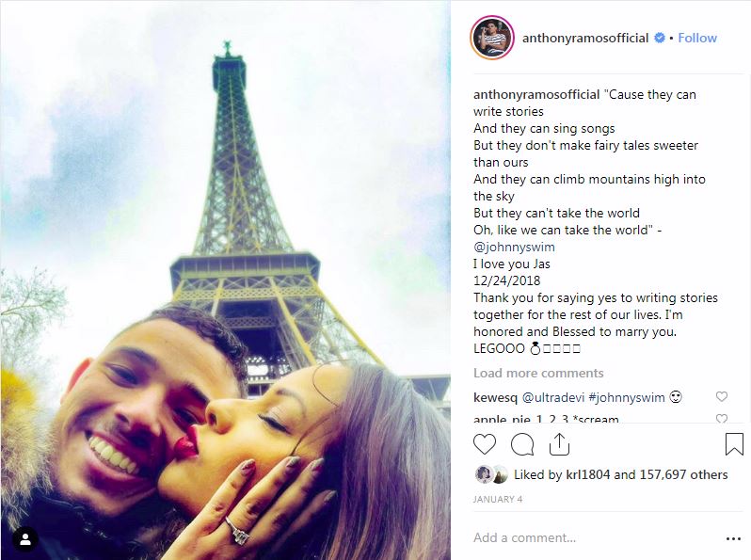Image resolution: width=751 pixels, height=560 pixels.
Task: Save the post with the bookmark icon
Action: (x=734, y=444)
